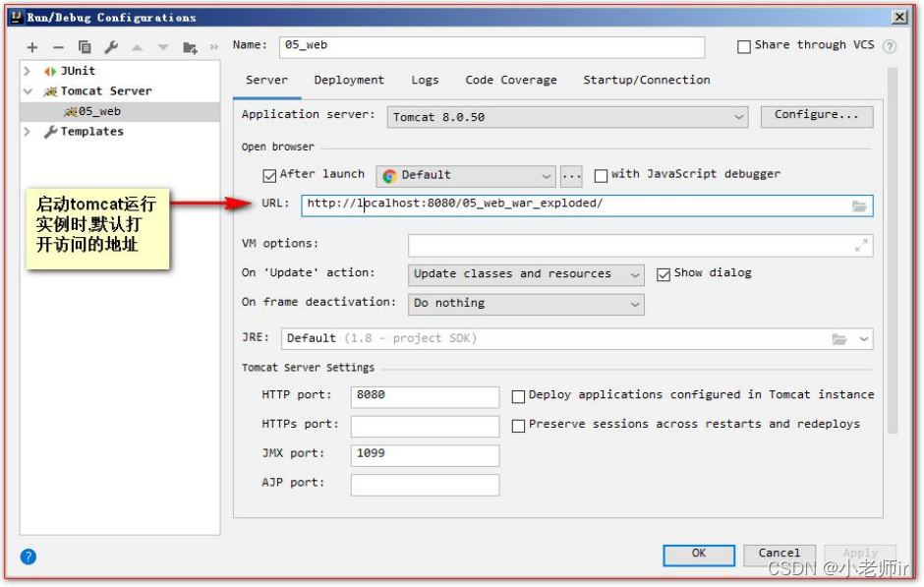Remove configuration using the minus icon
Screen dimensions: 924x587
click(x=58, y=47)
